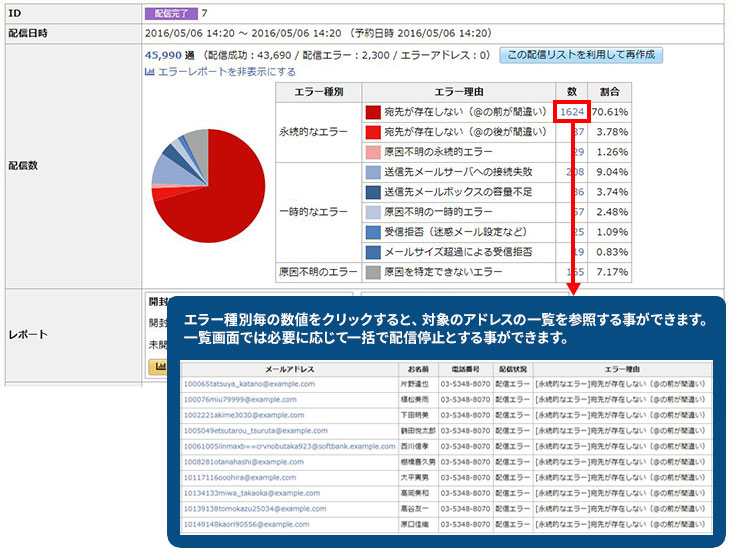Click the gray swatch for 原因を特定できないエラー
The width and height of the screenshot is (730, 554).
pyautogui.click(x=373, y=272)
